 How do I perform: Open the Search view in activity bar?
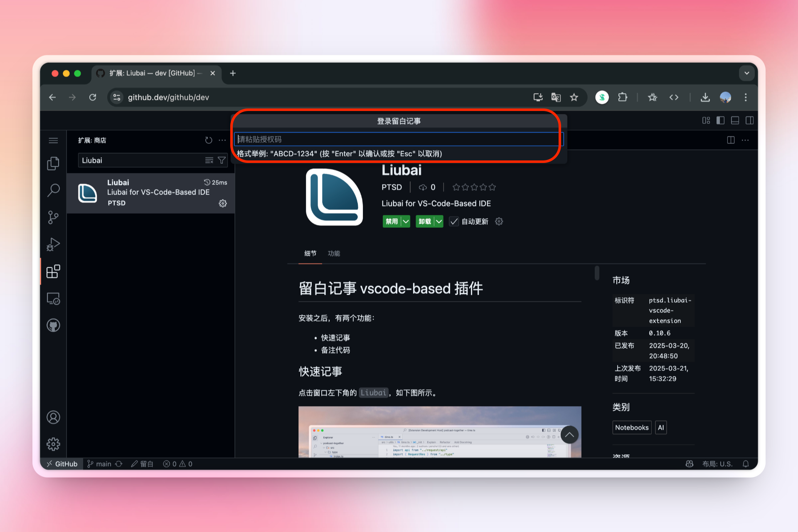pyautogui.click(x=53, y=190)
